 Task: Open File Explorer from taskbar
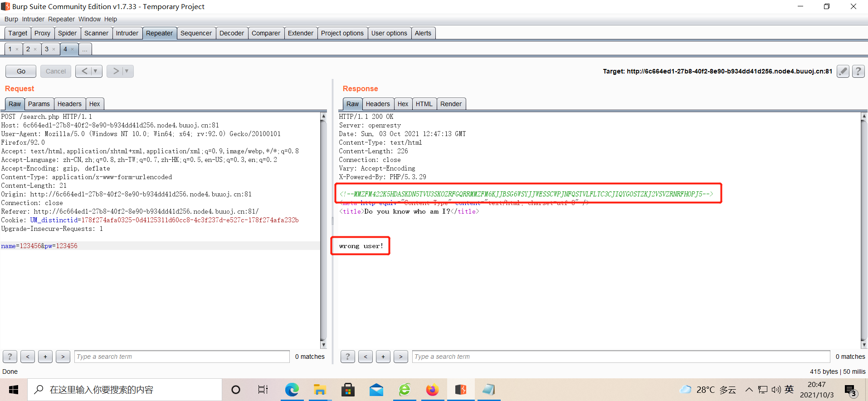coord(320,390)
